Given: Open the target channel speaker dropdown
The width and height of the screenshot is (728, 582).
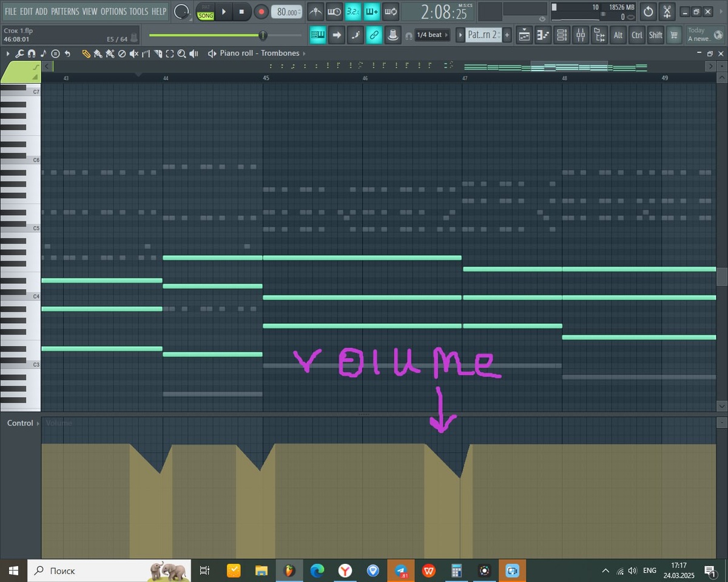Looking at the screenshot, I should tap(211, 53).
